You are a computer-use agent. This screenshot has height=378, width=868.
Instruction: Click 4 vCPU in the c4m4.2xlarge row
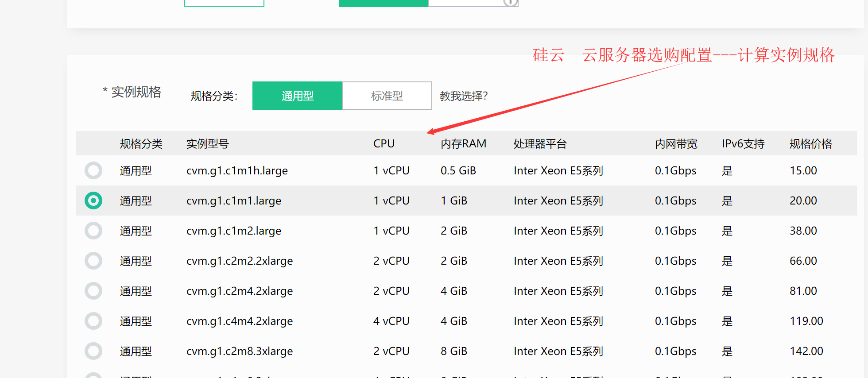point(391,321)
